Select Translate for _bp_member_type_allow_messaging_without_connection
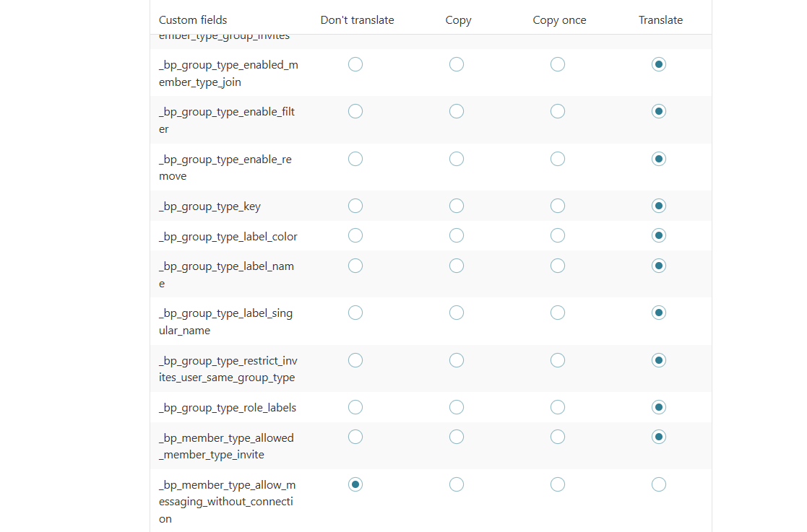The image size is (807, 532). coord(659,484)
